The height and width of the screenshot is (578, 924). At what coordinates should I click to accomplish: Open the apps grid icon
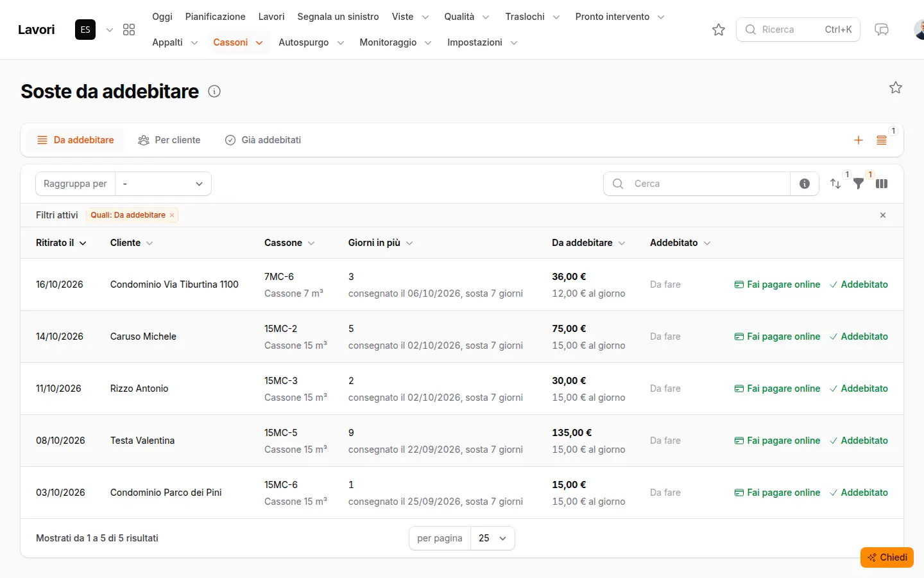coord(129,30)
